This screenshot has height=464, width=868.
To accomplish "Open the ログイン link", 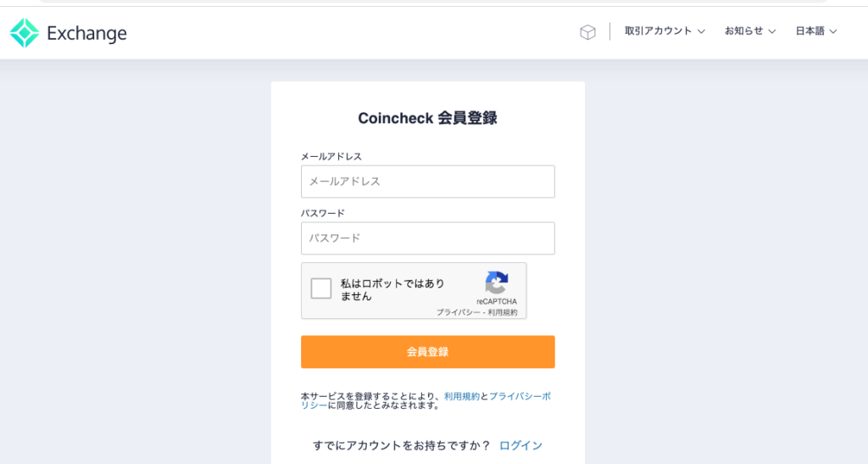I will tap(520, 445).
